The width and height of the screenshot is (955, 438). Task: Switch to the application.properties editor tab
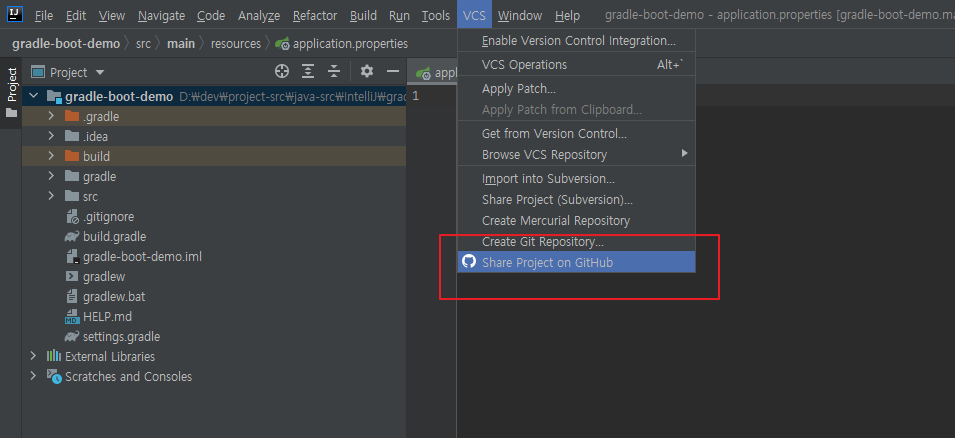coord(432,73)
